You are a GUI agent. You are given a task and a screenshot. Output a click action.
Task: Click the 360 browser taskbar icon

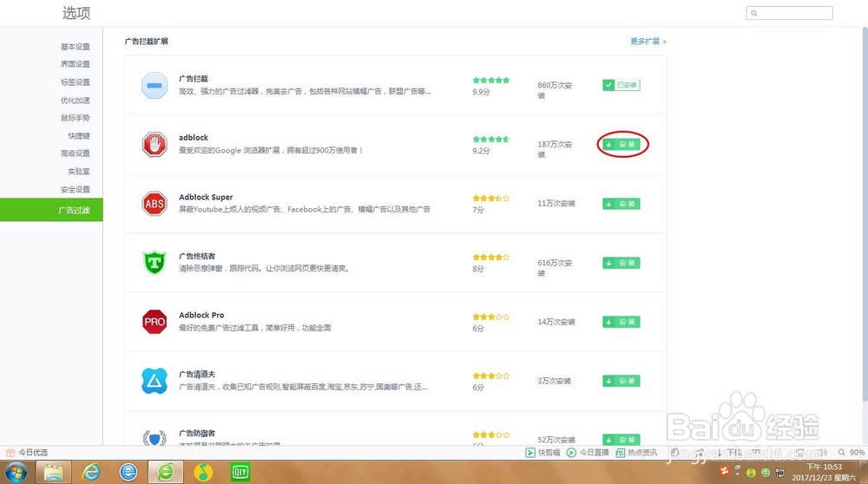(166, 473)
